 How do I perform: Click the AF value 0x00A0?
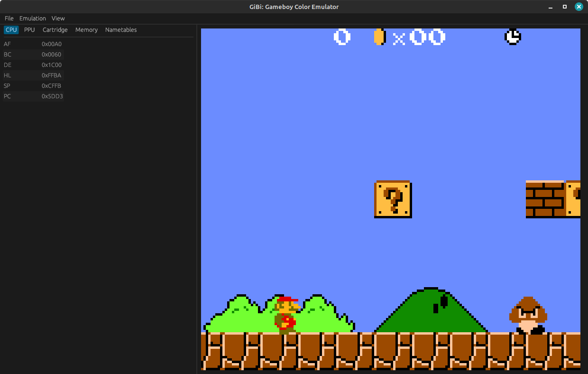click(x=52, y=44)
